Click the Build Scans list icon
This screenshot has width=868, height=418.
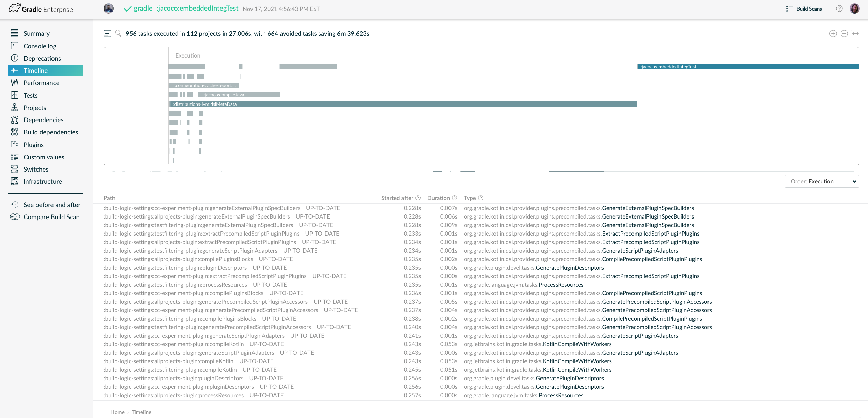(x=790, y=9)
